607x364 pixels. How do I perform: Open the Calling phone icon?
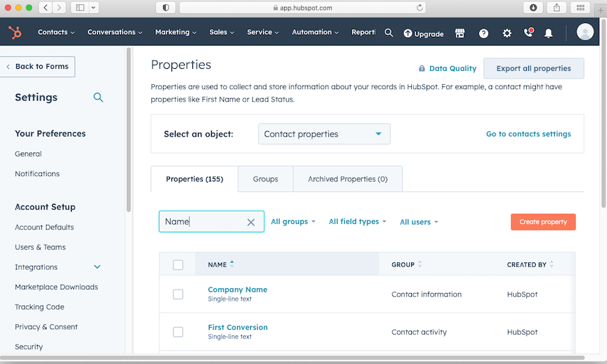pos(528,33)
